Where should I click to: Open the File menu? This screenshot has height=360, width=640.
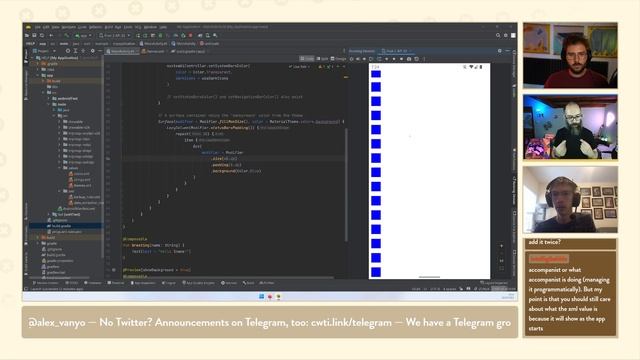coord(38,27)
